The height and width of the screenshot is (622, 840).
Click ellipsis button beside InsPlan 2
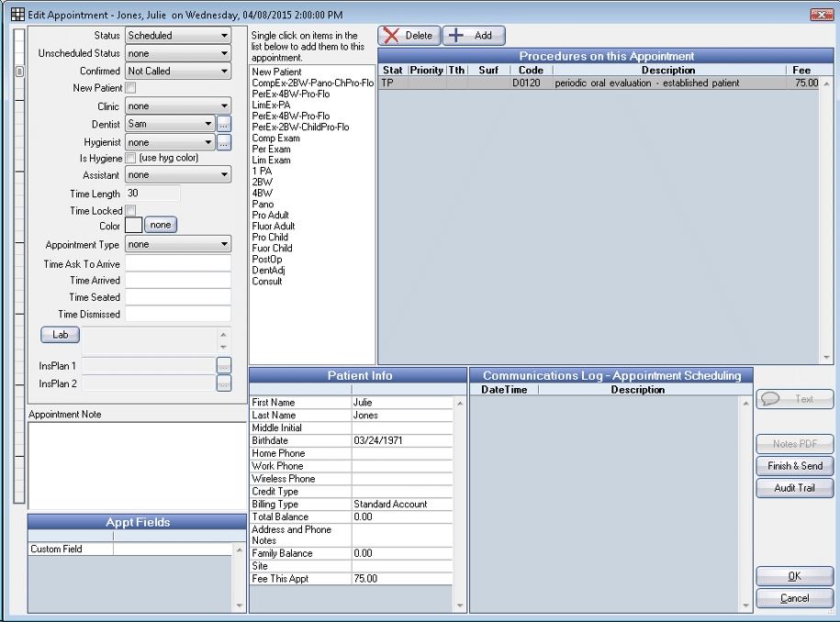[x=224, y=383]
